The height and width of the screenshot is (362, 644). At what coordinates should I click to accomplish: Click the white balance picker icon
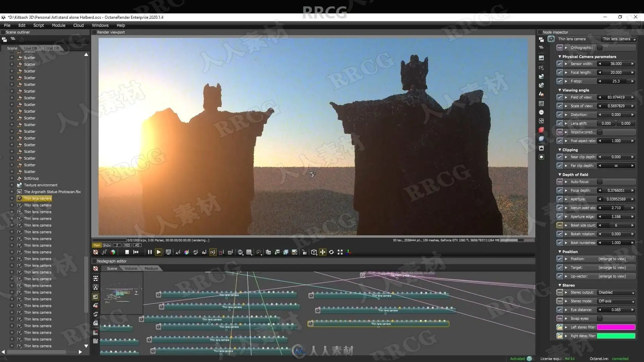coord(186,252)
